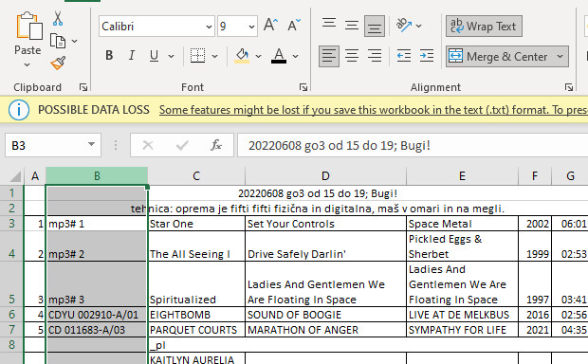Select the column D header
This screenshot has width=588, height=364.
[x=325, y=175]
